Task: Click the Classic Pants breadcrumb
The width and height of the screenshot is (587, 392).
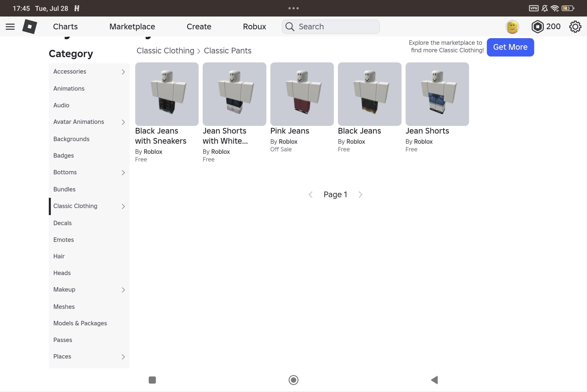Action: pyautogui.click(x=228, y=51)
